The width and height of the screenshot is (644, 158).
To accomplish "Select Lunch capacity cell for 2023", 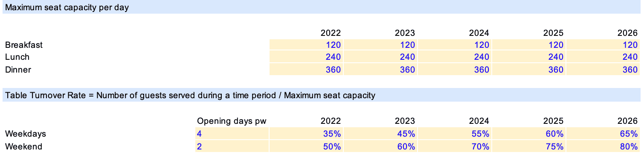I will pyautogui.click(x=380, y=57).
